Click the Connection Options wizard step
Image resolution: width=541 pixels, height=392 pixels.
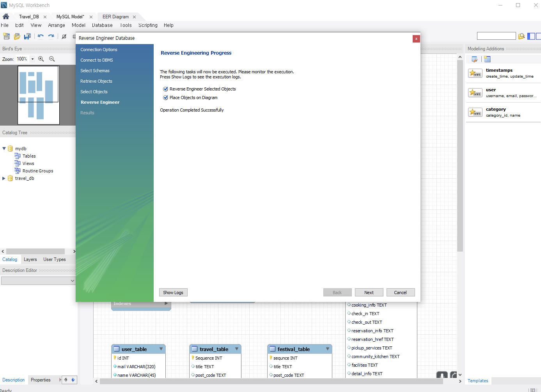pyautogui.click(x=99, y=50)
